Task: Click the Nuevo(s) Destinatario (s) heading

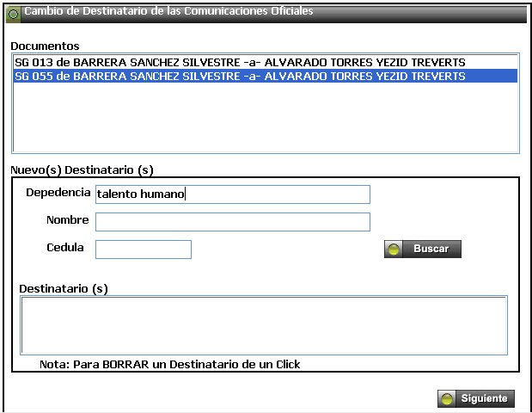Action: point(82,170)
